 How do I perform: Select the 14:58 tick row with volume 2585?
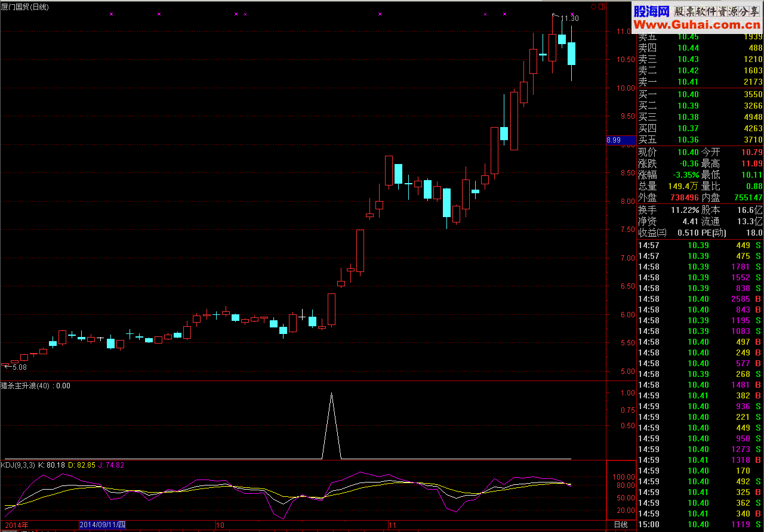click(x=701, y=299)
